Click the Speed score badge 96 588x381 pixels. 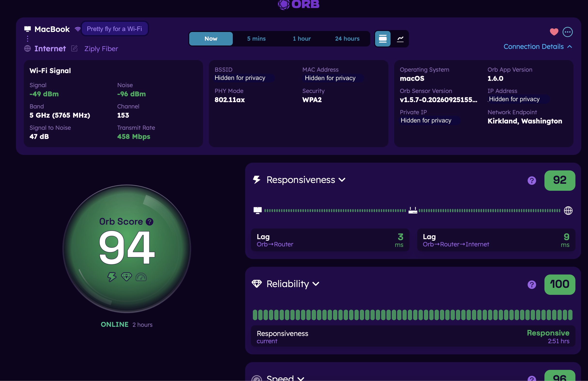click(x=560, y=376)
